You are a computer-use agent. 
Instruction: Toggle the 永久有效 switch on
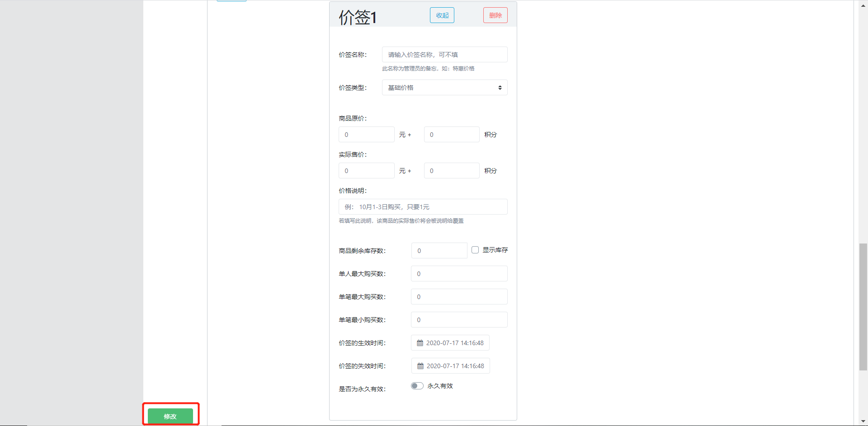(x=417, y=386)
